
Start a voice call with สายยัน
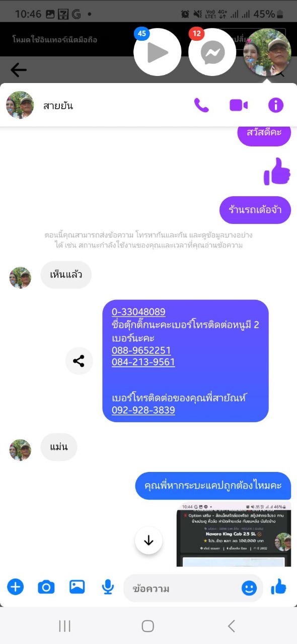(201, 105)
